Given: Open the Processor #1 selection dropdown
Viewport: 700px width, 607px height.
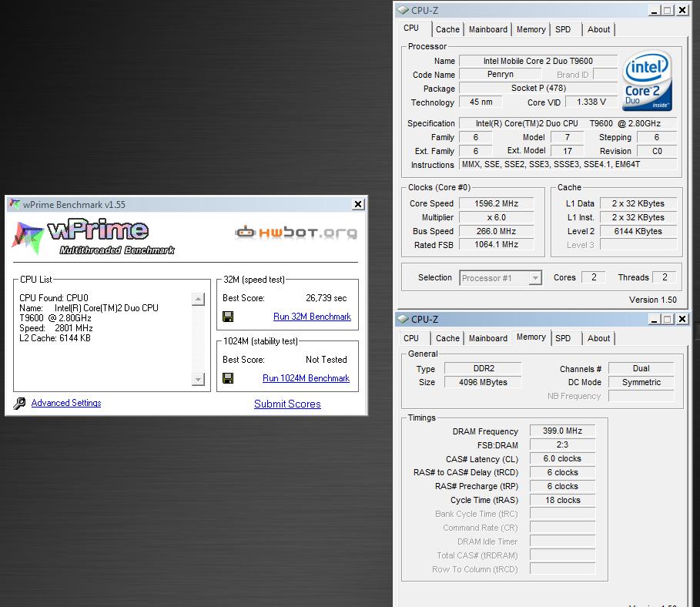Looking at the screenshot, I should (x=535, y=278).
